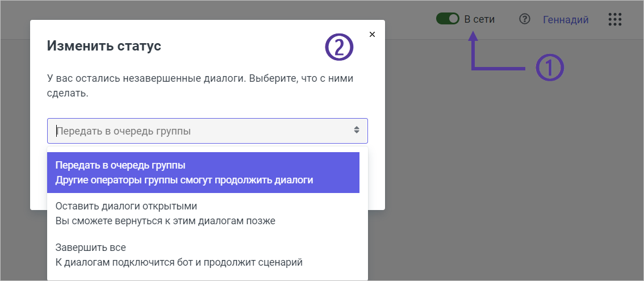644x281 pixels.
Task: Choose Оставить диалоги открытыми option
Action: [203, 213]
